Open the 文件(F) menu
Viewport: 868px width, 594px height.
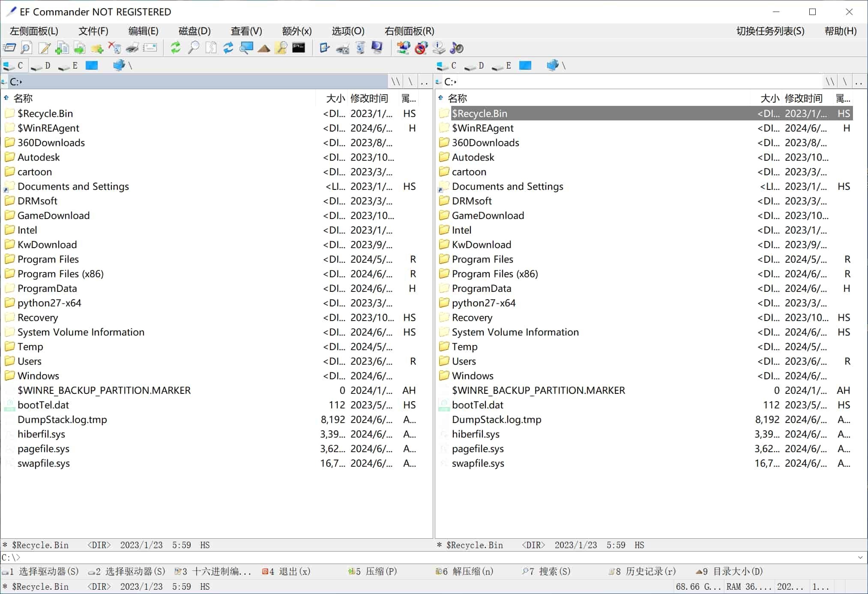pyautogui.click(x=93, y=31)
